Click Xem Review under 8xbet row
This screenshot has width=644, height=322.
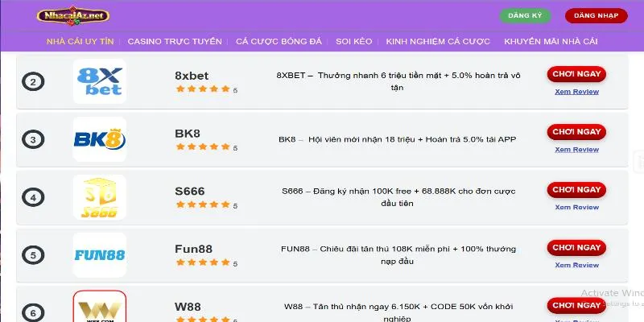point(576,92)
